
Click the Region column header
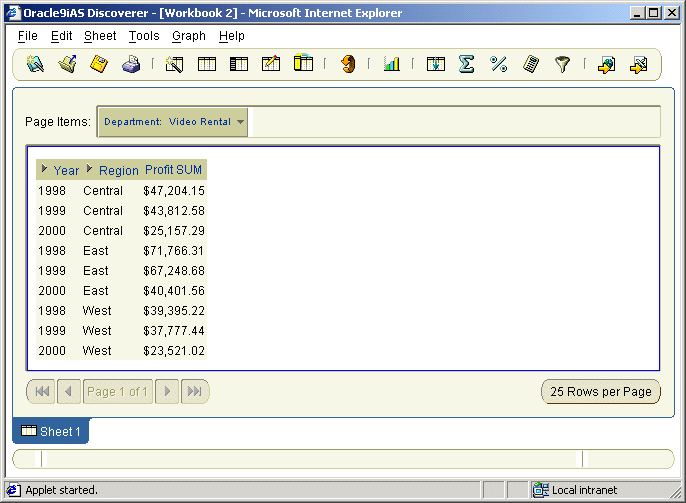click(x=119, y=170)
